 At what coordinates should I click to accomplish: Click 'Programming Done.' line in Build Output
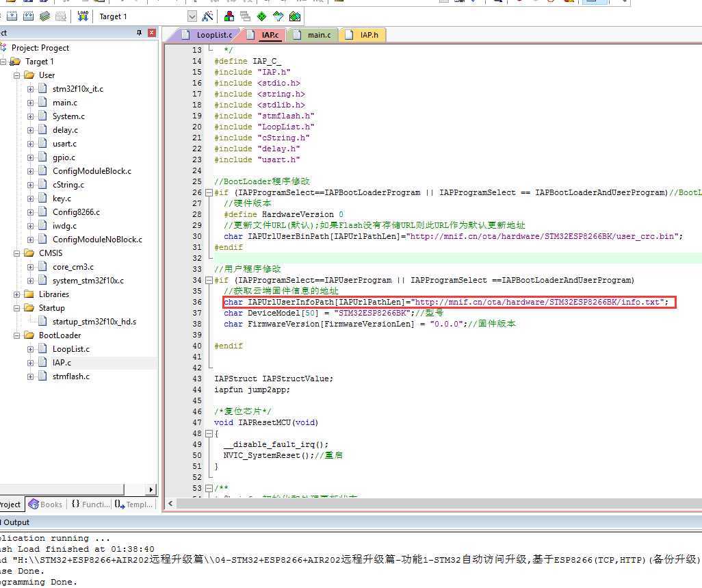tap(38, 582)
